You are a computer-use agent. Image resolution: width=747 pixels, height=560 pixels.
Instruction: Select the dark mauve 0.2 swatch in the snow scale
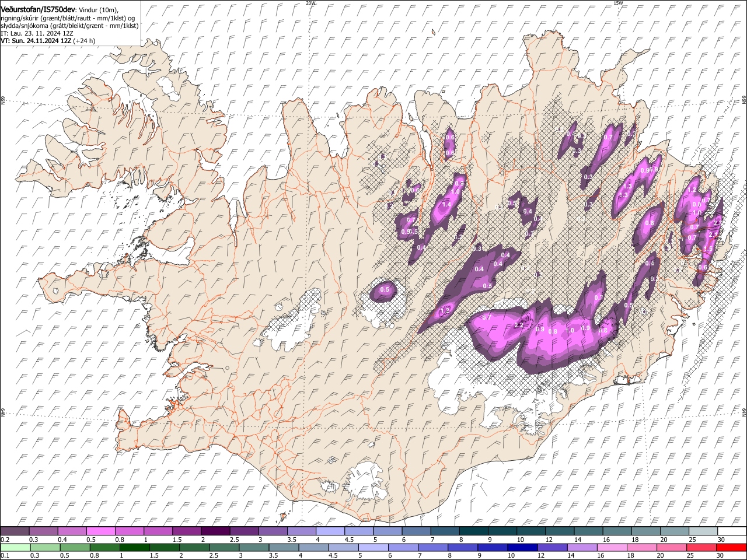tap(15, 531)
